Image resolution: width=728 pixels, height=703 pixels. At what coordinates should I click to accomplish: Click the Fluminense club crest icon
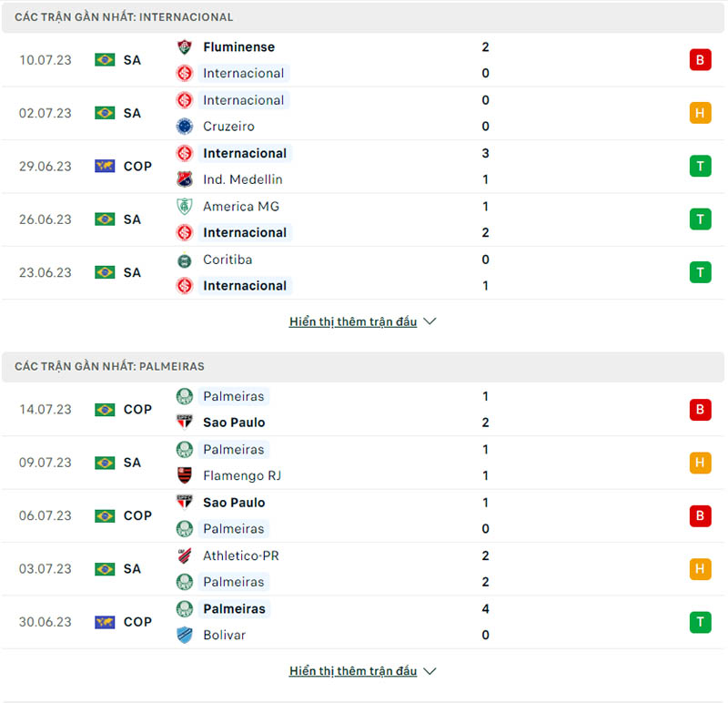tap(185, 46)
